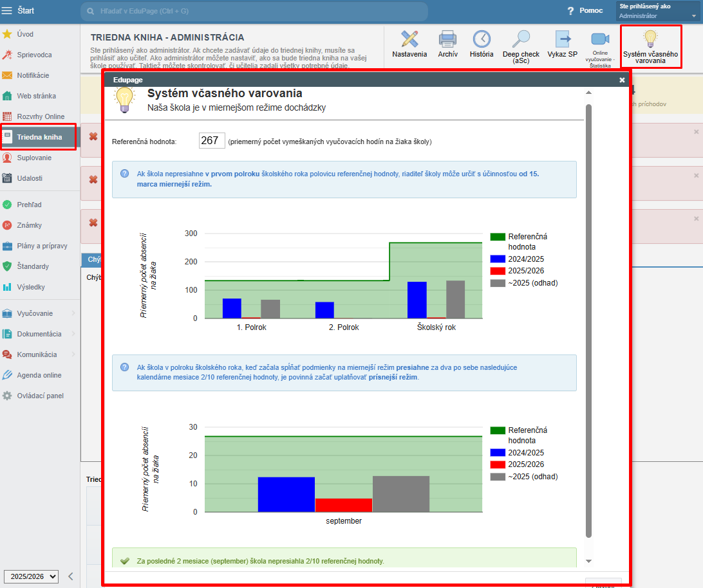Open the 2025/2026 school year dropdown
The image size is (703, 588).
(x=31, y=576)
